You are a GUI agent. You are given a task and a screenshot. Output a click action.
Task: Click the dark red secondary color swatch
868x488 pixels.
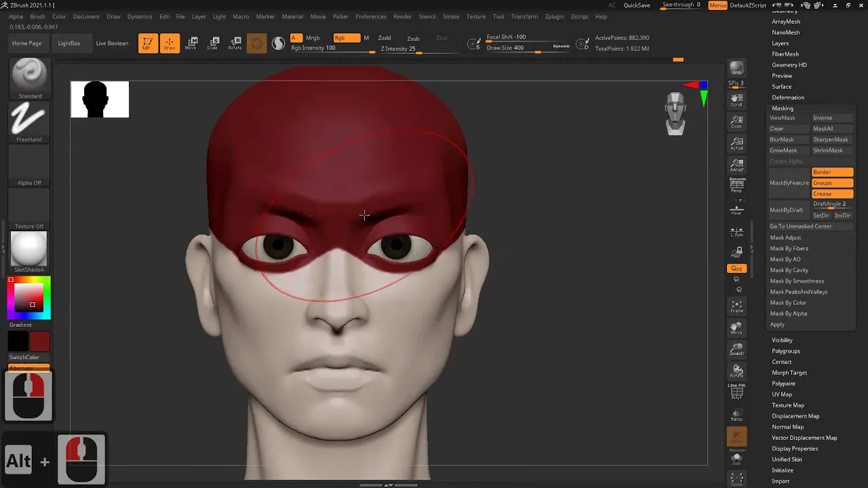pos(39,341)
